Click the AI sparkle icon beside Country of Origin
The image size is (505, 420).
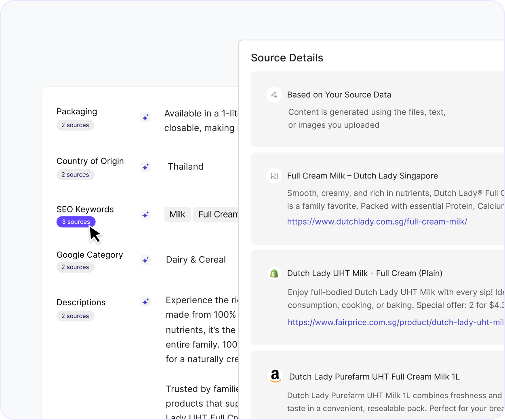click(x=145, y=167)
